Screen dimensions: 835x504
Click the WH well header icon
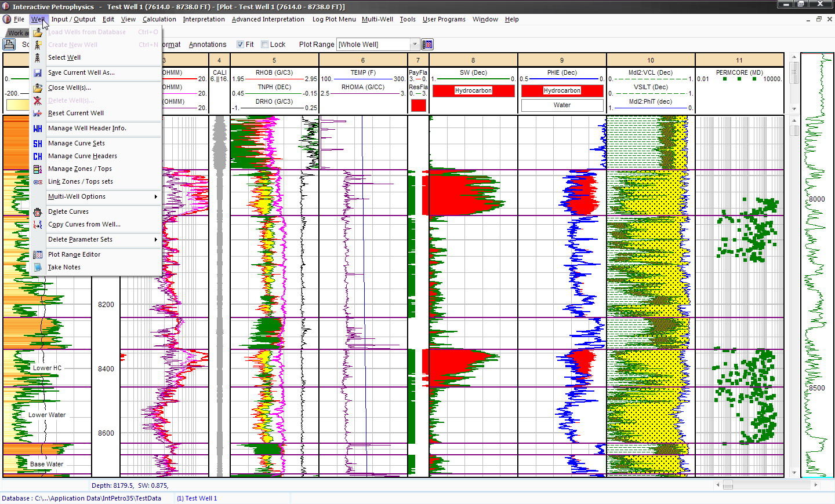pyautogui.click(x=38, y=128)
